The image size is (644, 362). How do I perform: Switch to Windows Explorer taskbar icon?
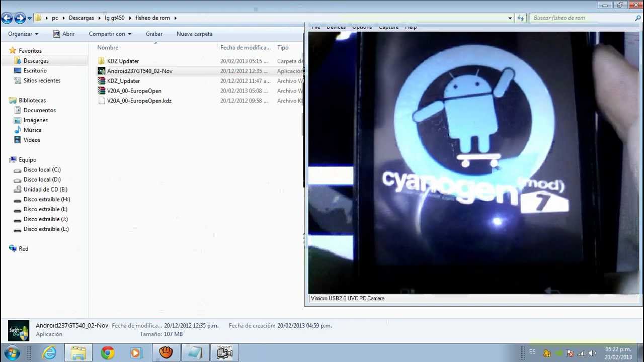coord(78,353)
